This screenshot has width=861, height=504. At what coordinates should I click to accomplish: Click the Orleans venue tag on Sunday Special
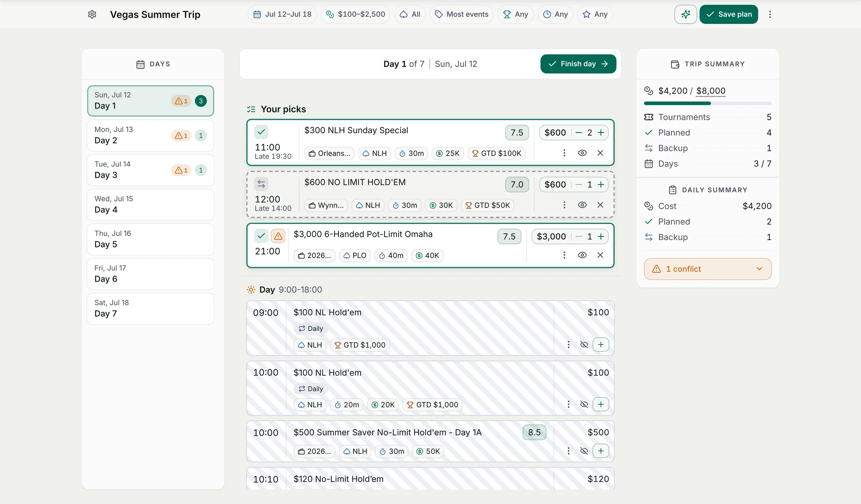click(330, 153)
